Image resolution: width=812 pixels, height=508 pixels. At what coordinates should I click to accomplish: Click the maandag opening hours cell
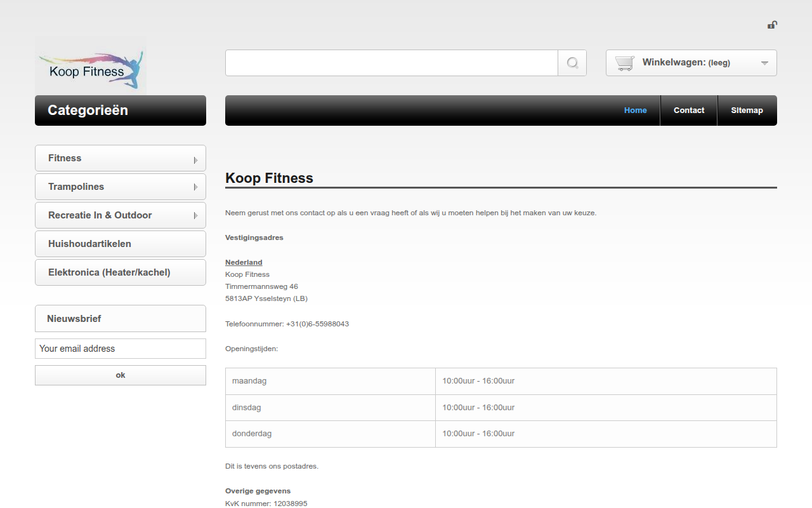(x=606, y=381)
